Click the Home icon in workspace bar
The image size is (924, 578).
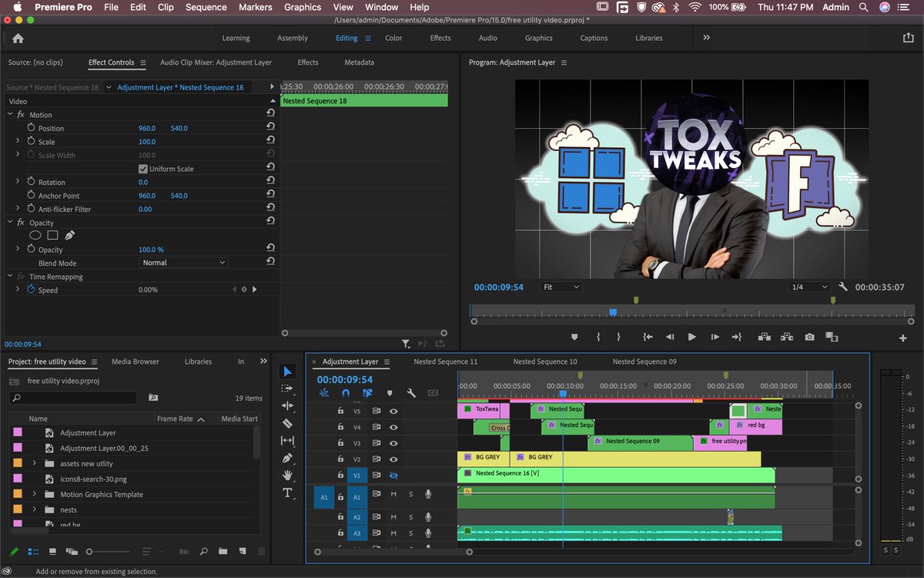(18, 38)
